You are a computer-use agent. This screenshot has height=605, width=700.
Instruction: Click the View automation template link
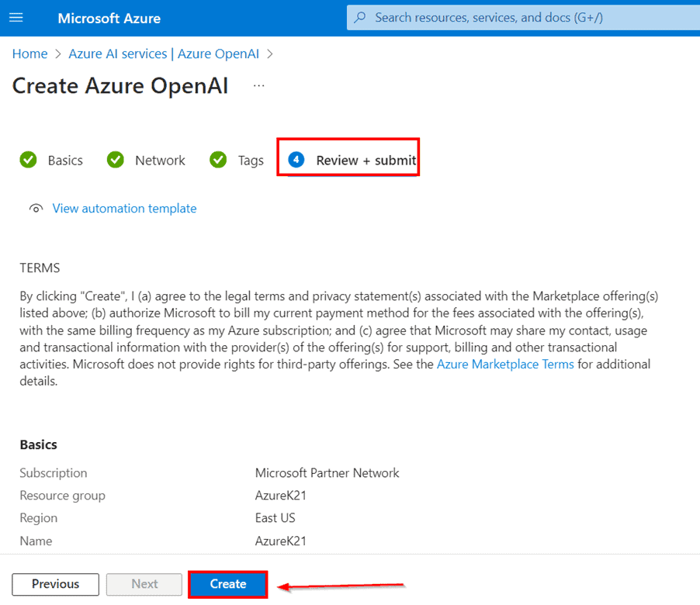click(x=124, y=209)
